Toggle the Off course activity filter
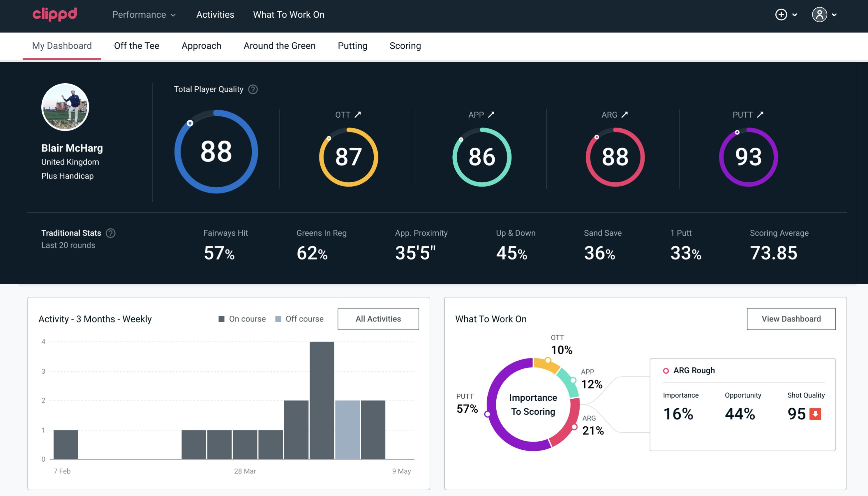The image size is (868, 496). click(298, 319)
